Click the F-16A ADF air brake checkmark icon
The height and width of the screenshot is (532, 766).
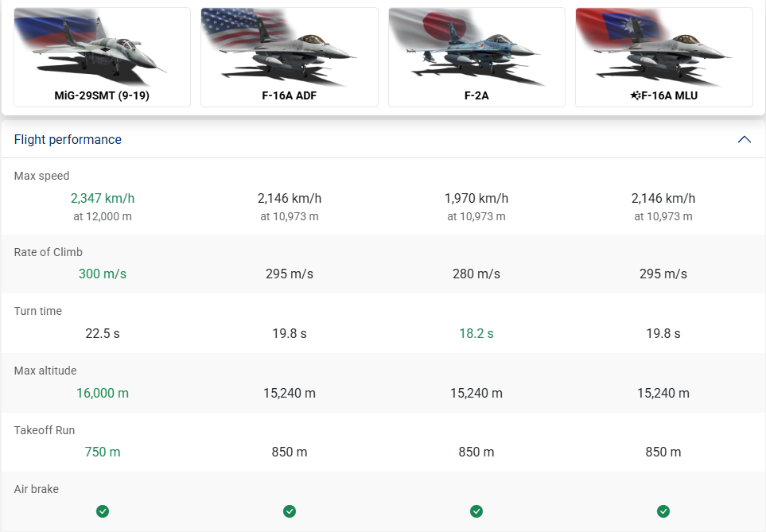290,511
